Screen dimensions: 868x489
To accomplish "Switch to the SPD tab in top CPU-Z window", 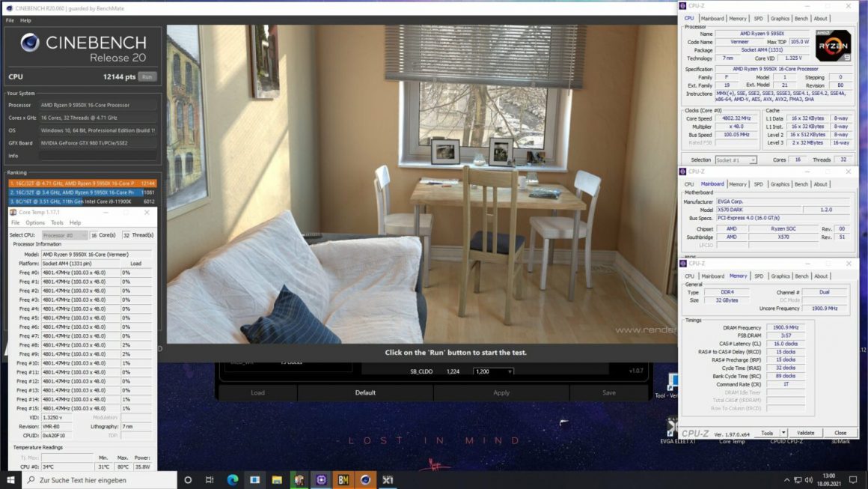I will click(758, 19).
